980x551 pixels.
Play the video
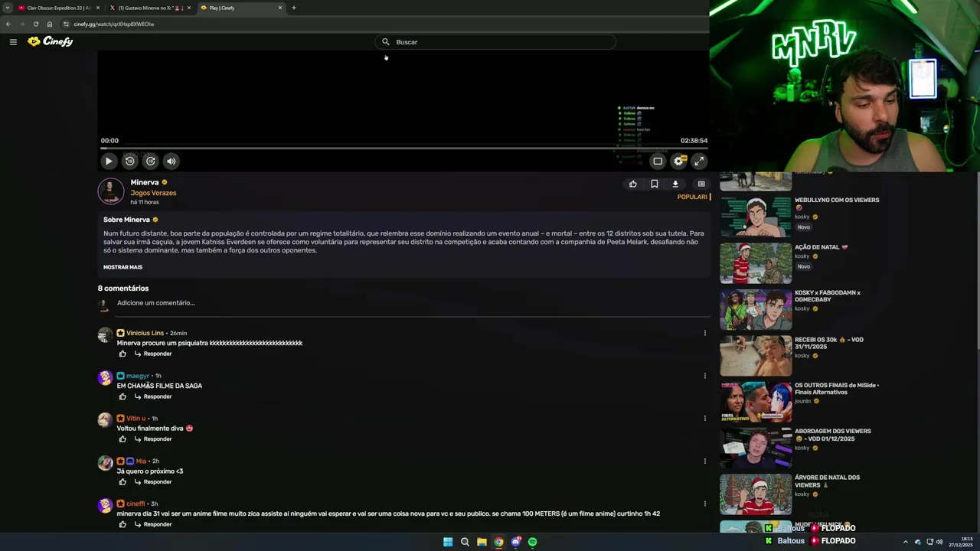tap(109, 161)
